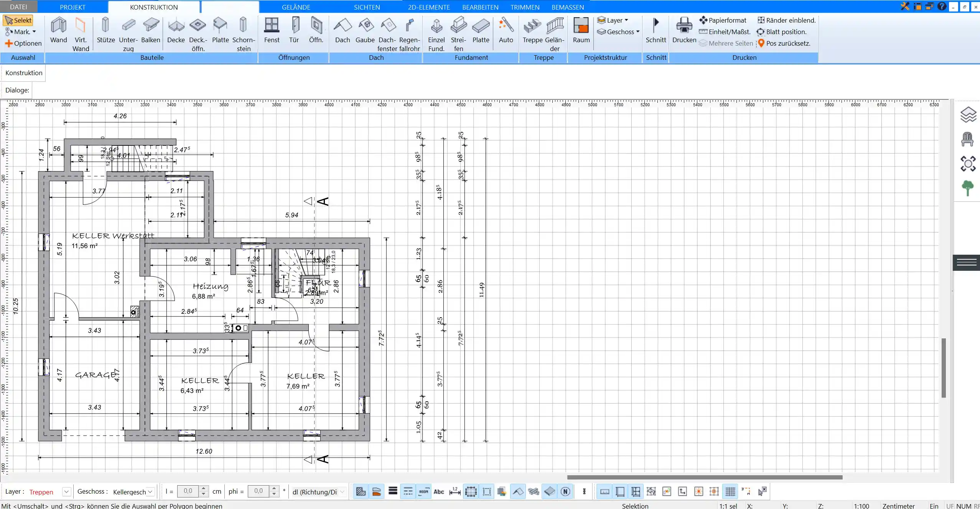Open the furniture chair sidebar panel

(x=968, y=139)
